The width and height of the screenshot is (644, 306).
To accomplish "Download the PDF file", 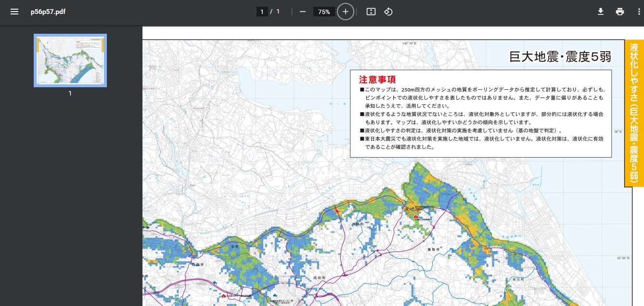I will 600,12.
